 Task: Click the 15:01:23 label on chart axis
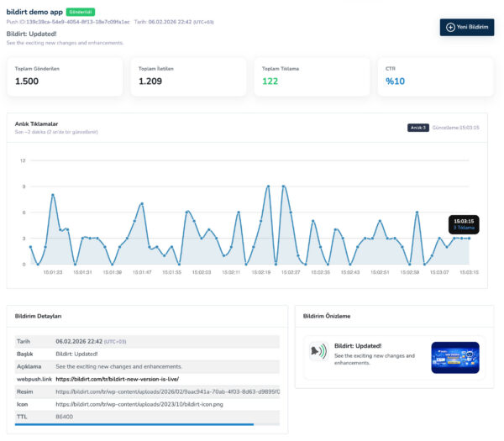(x=53, y=272)
